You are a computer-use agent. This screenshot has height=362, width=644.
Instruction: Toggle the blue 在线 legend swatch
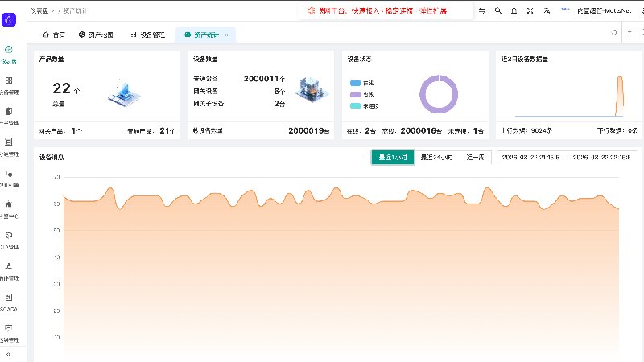[355, 83]
